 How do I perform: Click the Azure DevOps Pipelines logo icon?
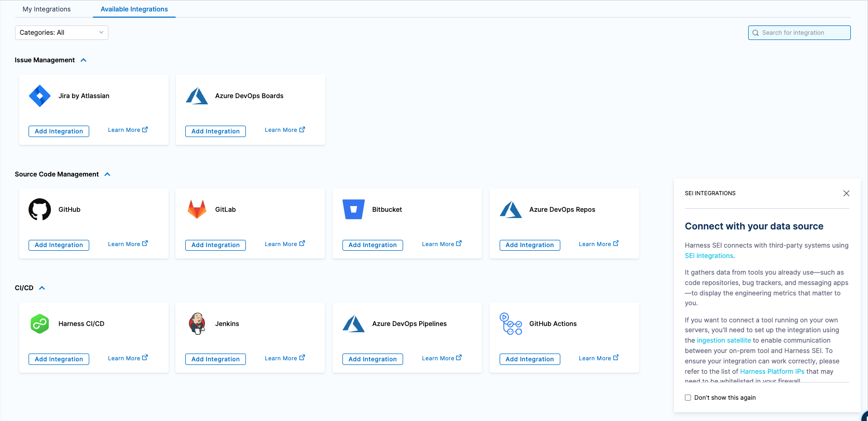pyautogui.click(x=354, y=324)
